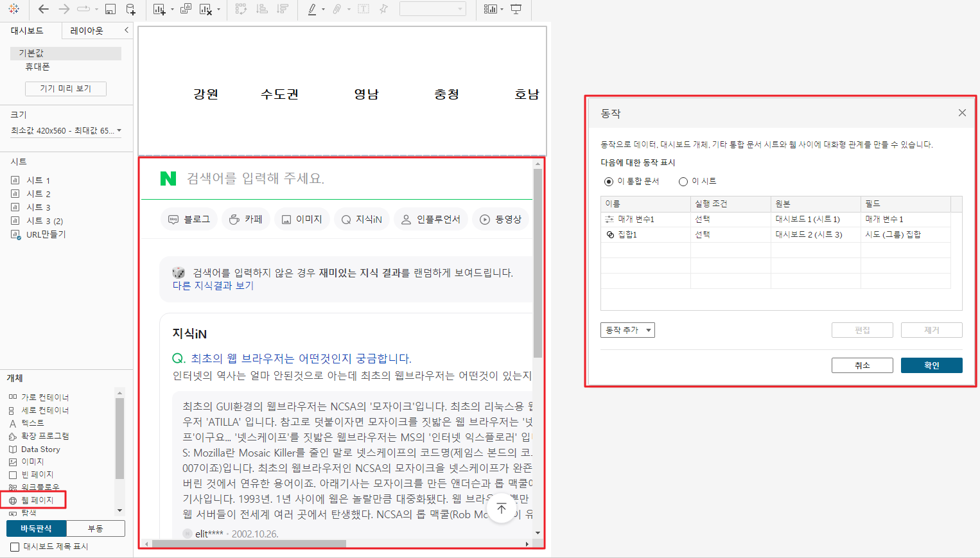Select the 확장 프로그램 object
The width and height of the screenshot is (980, 558).
click(x=39, y=436)
